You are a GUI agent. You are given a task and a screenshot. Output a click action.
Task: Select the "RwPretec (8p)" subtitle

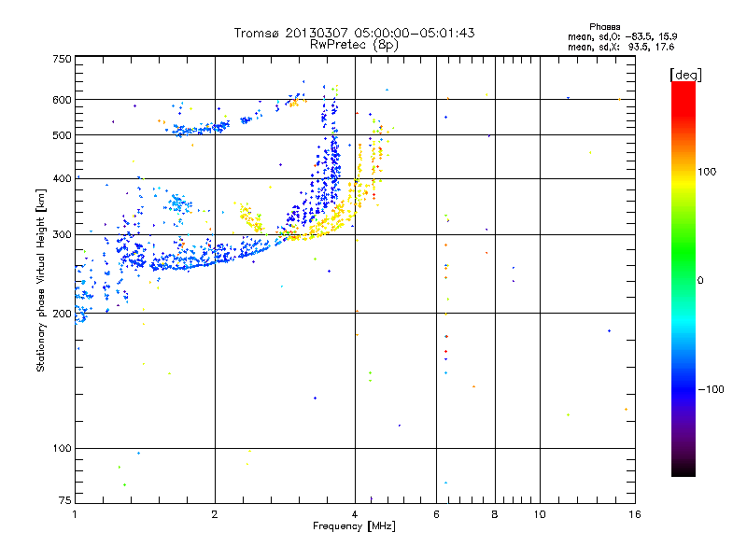tap(354, 45)
